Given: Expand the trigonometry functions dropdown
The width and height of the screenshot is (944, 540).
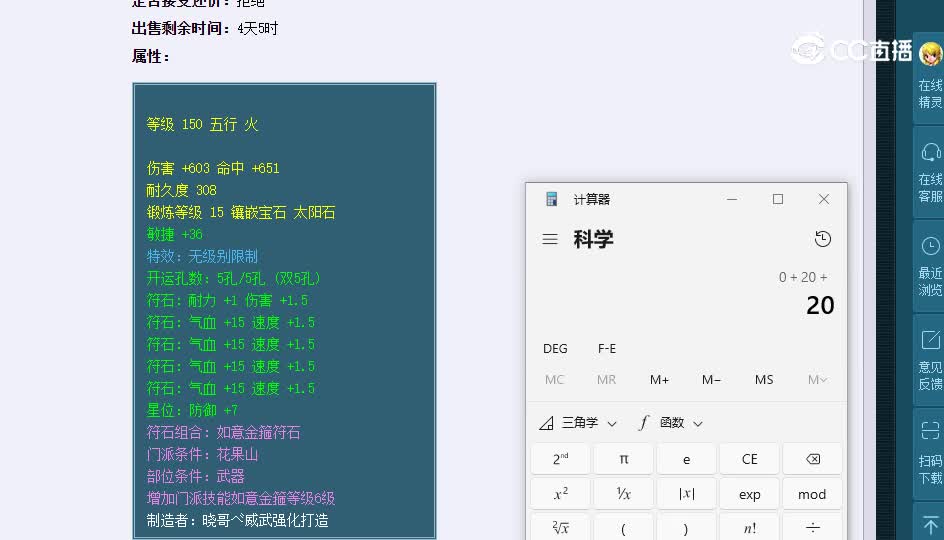Looking at the screenshot, I should click(x=579, y=423).
